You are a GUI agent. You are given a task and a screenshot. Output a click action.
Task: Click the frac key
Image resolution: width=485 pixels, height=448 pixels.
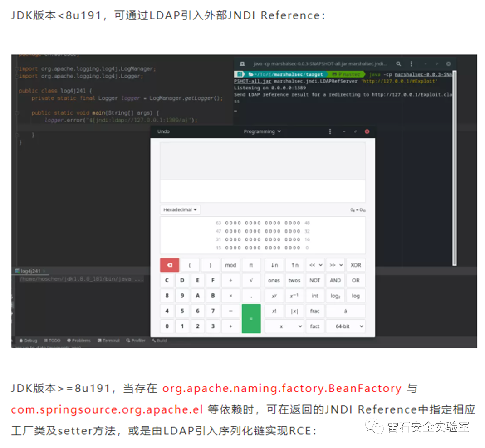(x=315, y=311)
